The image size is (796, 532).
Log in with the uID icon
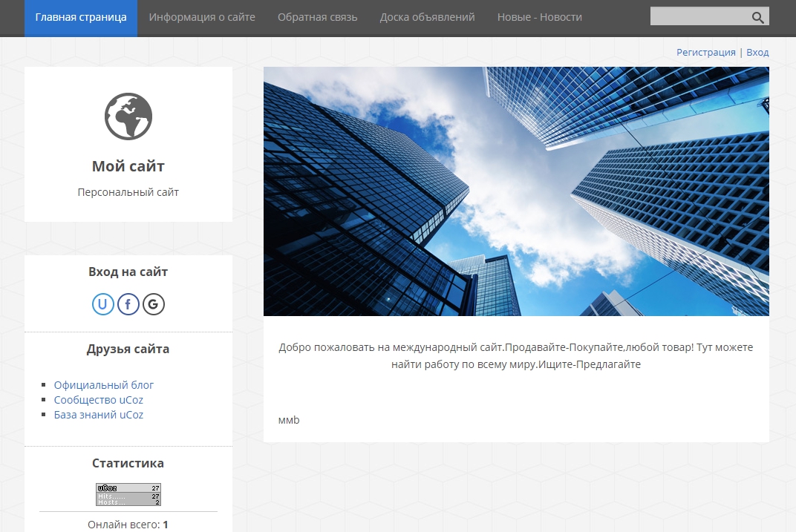pos(103,304)
